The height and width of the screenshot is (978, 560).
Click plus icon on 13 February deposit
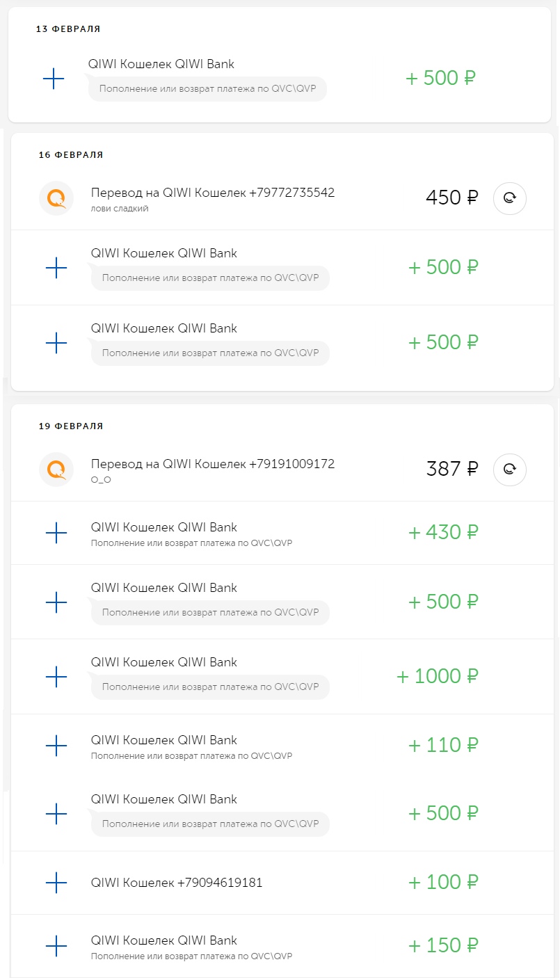click(x=54, y=79)
